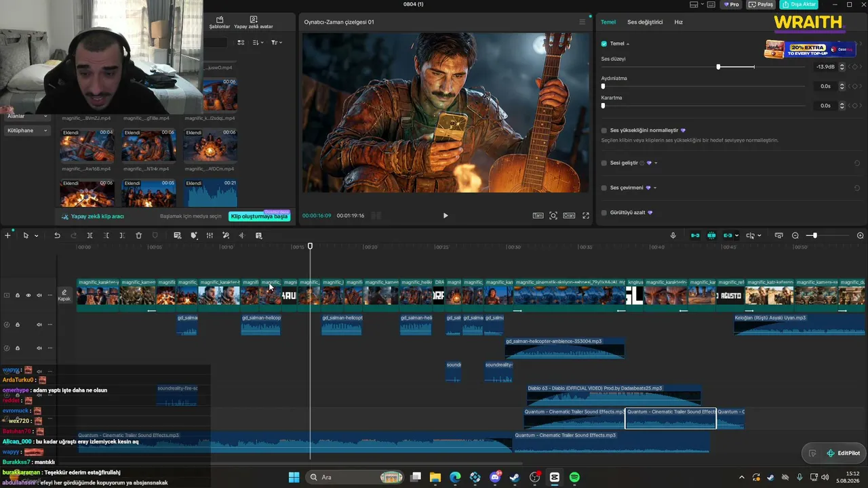Viewport: 868px width, 488px height.
Task: Play the timeline preview
Action: 446,216
